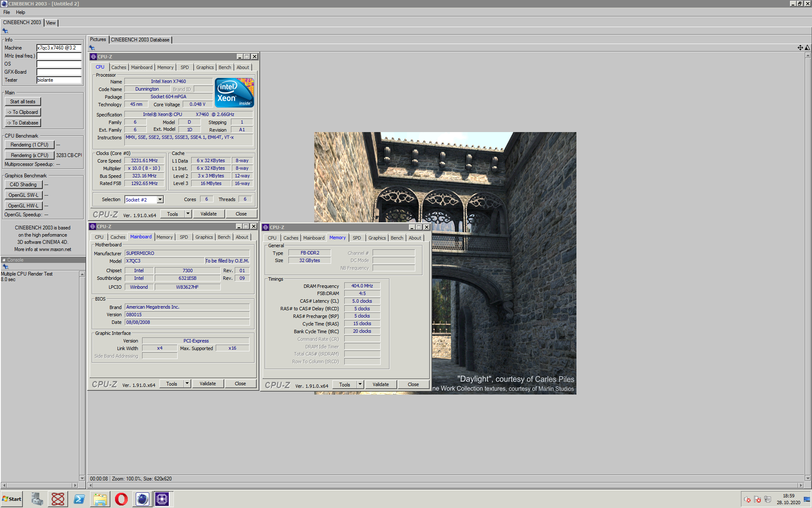The height and width of the screenshot is (508, 812).
Task: Run OpenGL HW-L benchmark
Action: coord(23,206)
